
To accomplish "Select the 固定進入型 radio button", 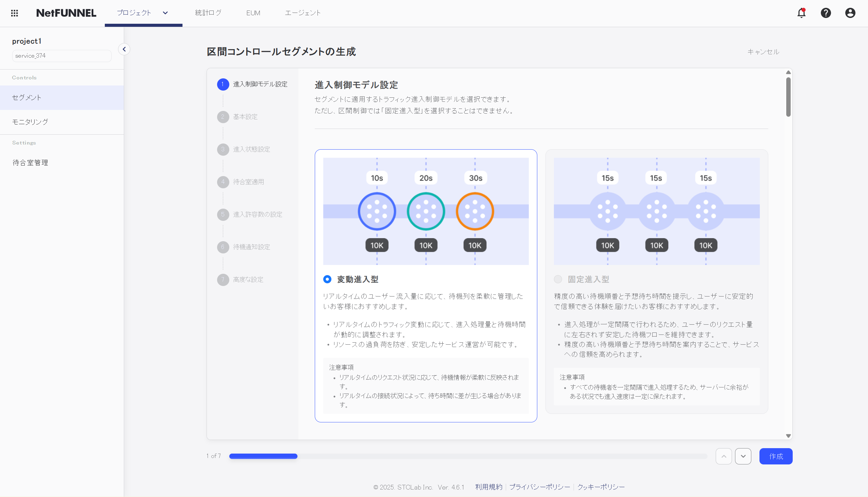I will click(558, 279).
